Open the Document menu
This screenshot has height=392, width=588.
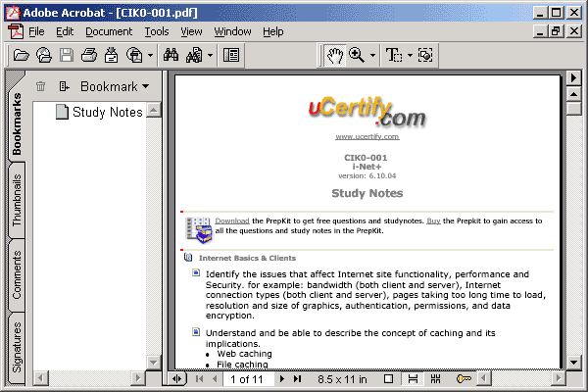[x=109, y=31]
